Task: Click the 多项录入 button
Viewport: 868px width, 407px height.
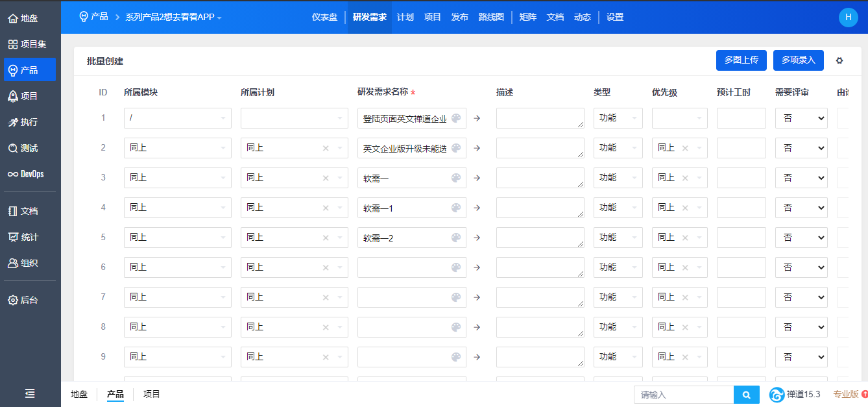Action: [x=798, y=60]
